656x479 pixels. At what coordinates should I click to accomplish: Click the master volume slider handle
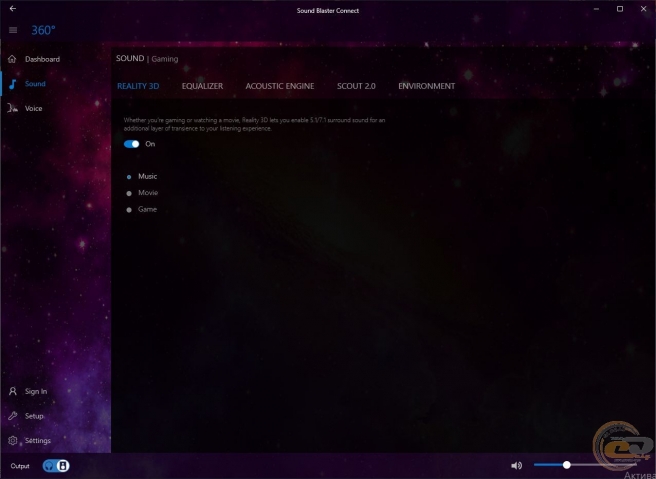point(566,465)
